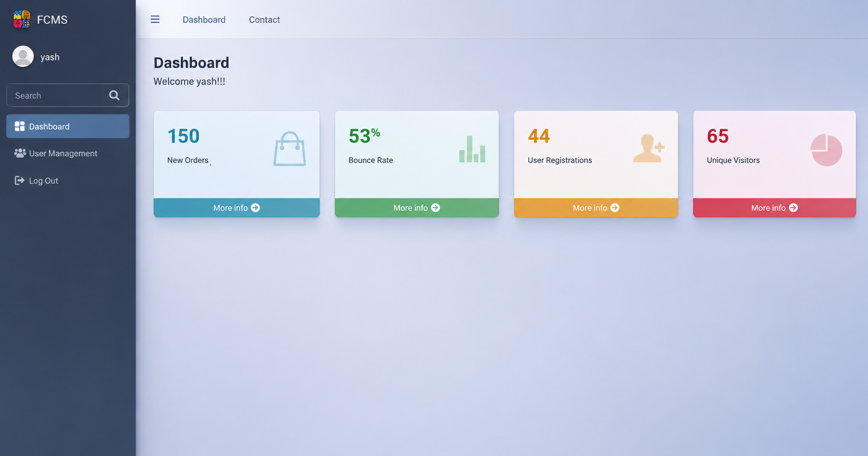Click the Welcome yash!!! text
868x456 pixels.
pyautogui.click(x=189, y=81)
